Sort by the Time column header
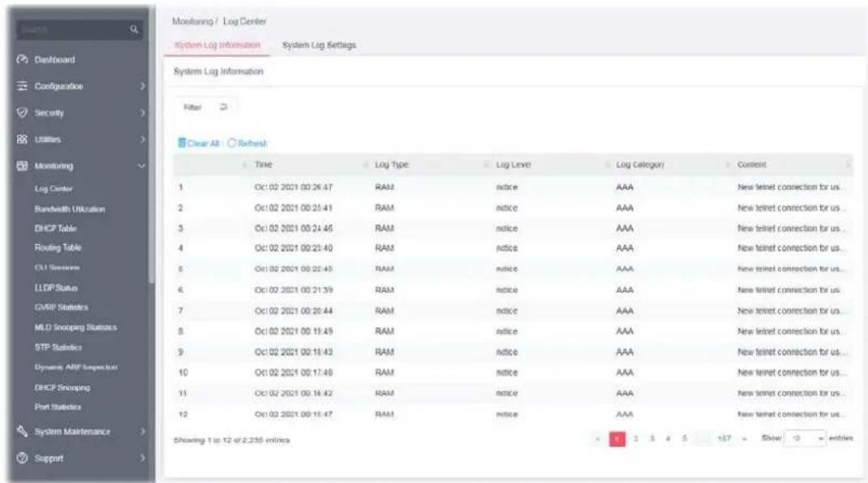The image size is (868, 483). [264, 165]
